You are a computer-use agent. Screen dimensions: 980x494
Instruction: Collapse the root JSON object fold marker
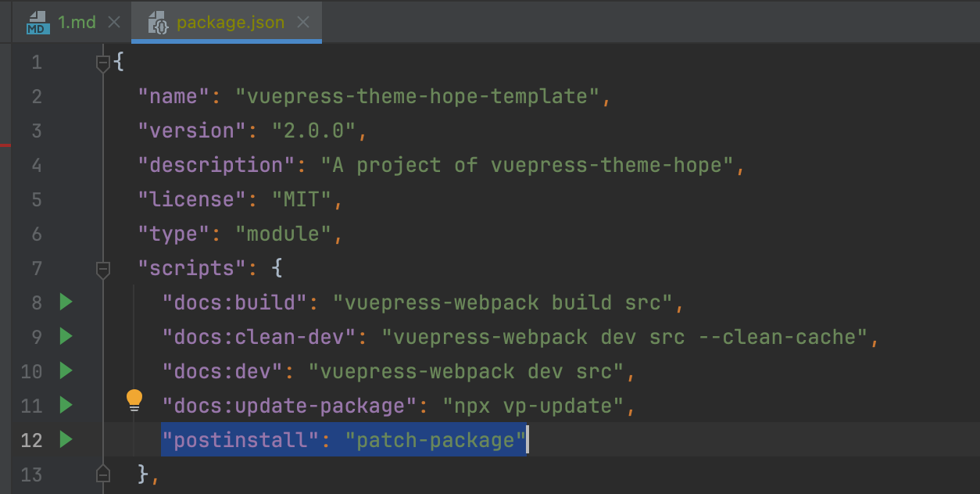click(x=102, y=63)
